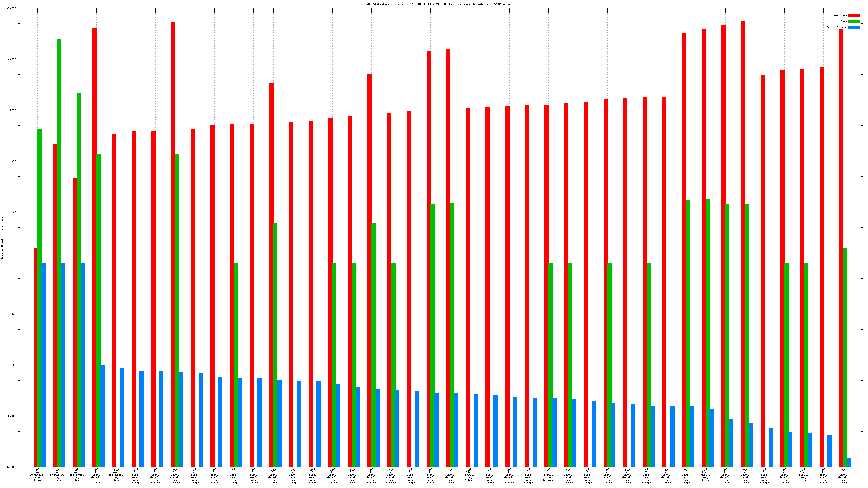This screenshot has height=488, width=868.
Task: Select the 4@ 2.list.dnswl.org 2 hops label
Action: [x=509, y=475]
